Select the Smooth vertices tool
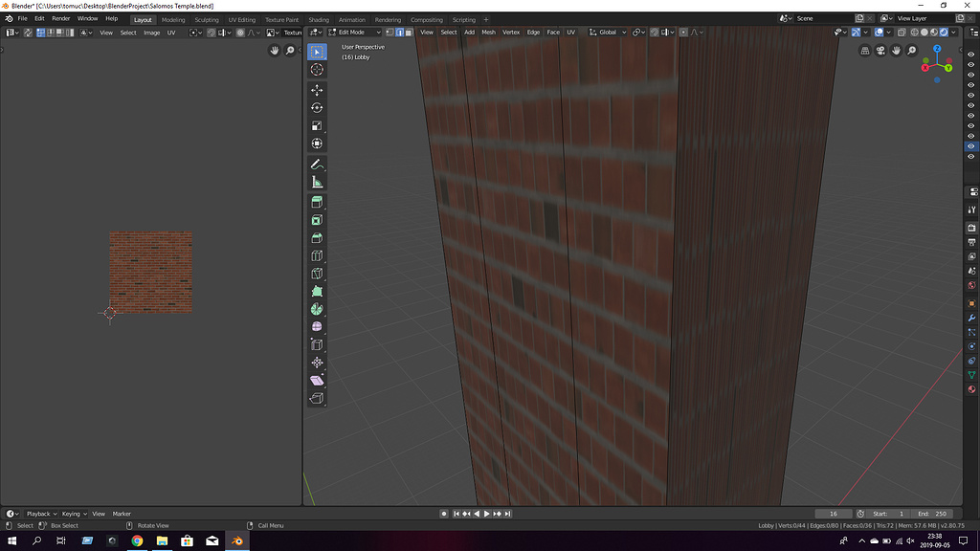The image size is (980, 551). coord(317,327)
